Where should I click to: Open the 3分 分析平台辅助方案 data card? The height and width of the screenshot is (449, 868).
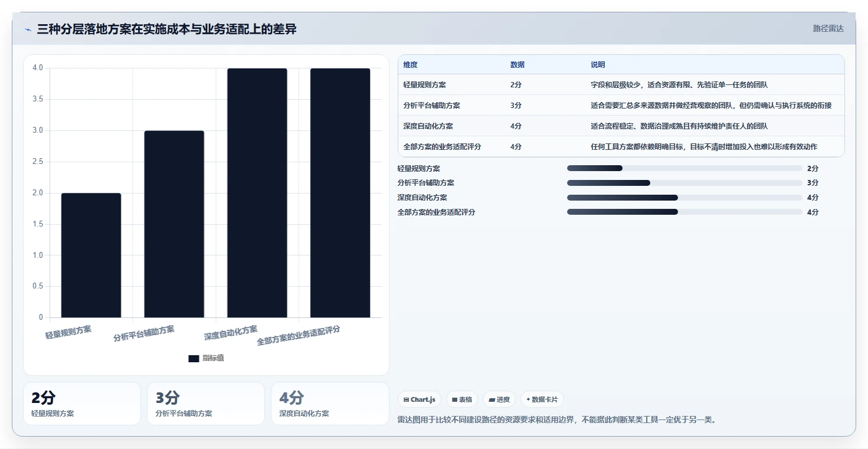point(206,404)
